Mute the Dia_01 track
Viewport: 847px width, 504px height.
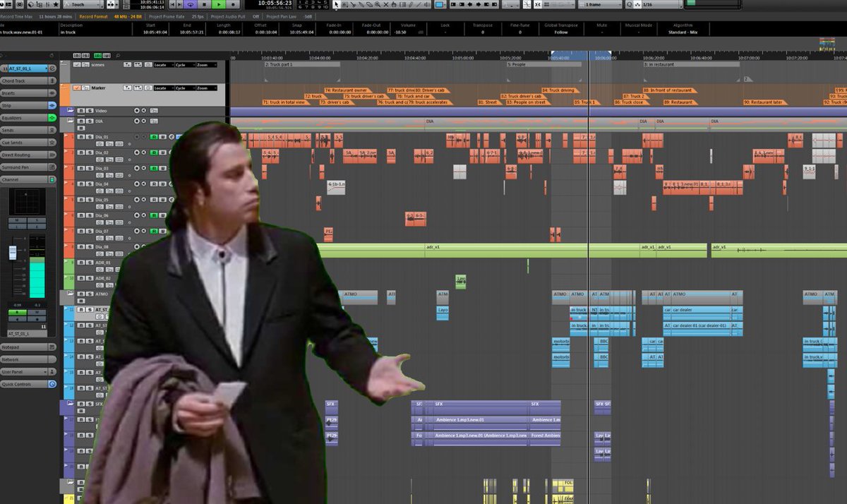81,137
